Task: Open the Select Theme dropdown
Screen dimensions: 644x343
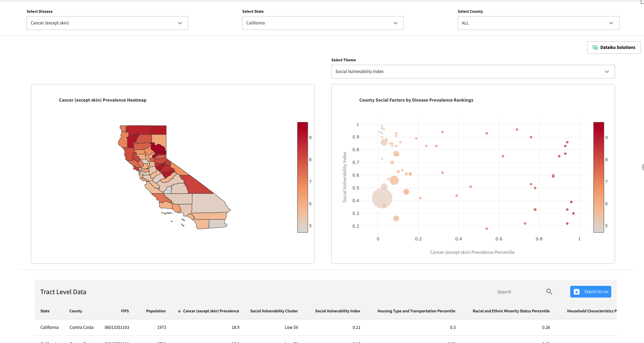Action: [x=473, y=71]
